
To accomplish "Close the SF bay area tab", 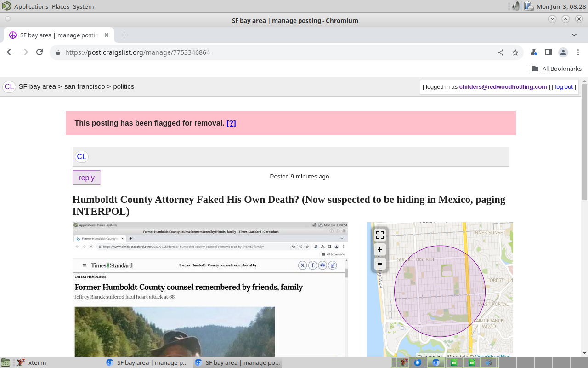I will pos(107,35).
